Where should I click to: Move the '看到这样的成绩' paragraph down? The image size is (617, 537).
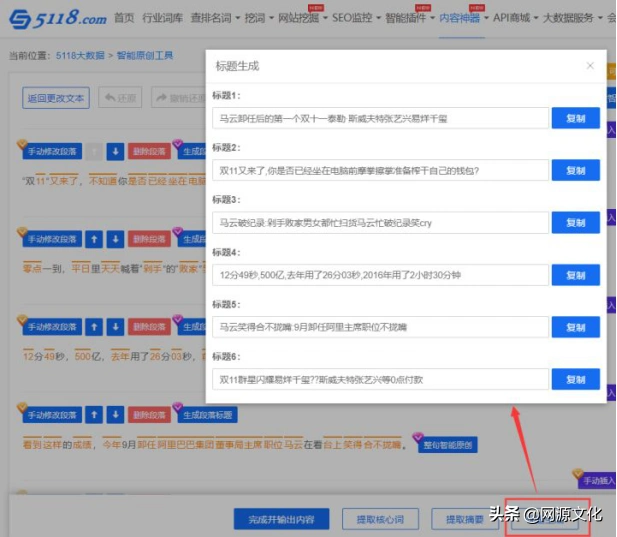coord(115,415)
